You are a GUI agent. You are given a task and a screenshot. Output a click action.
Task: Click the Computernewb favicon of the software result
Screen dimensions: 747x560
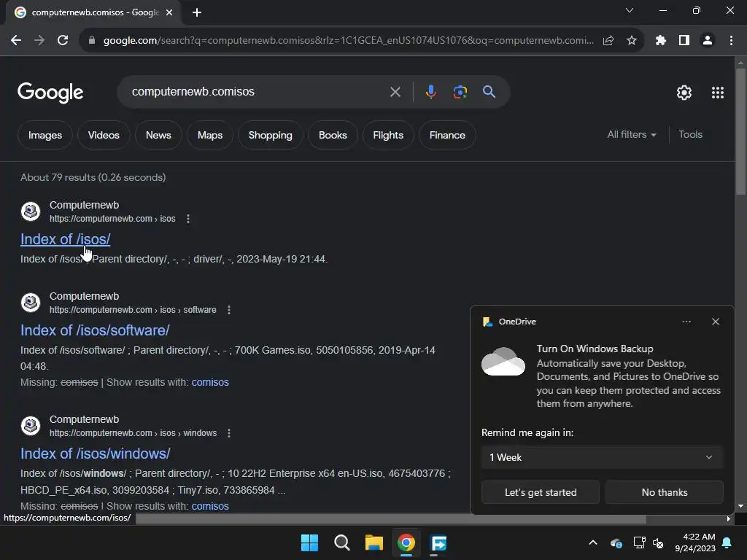point(31,303)
